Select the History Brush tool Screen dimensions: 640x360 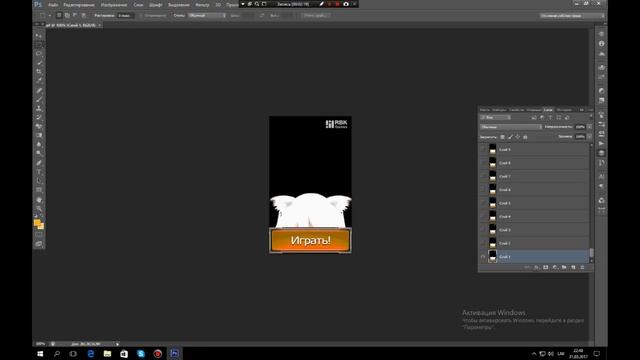coord(39,117)
